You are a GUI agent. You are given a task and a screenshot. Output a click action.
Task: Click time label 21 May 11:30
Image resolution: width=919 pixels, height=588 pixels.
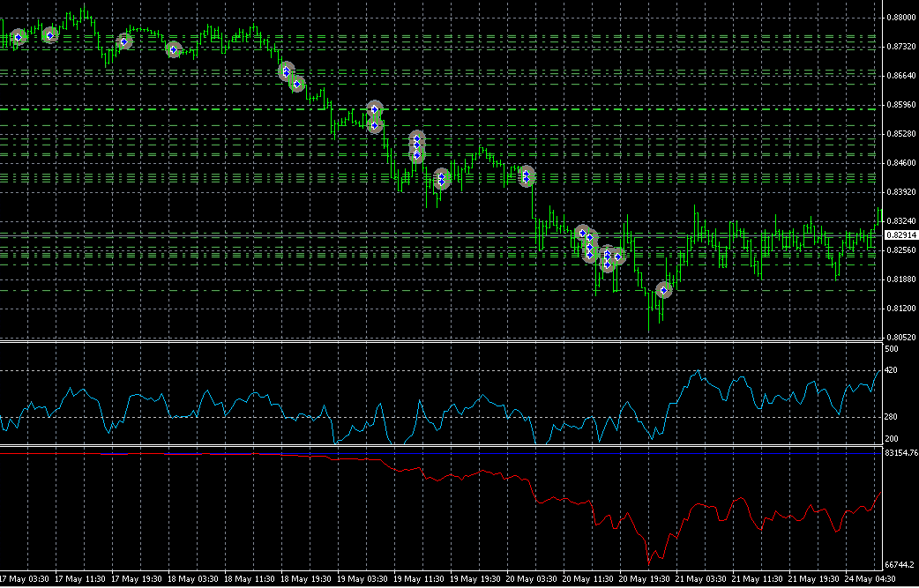click(756, 578)
